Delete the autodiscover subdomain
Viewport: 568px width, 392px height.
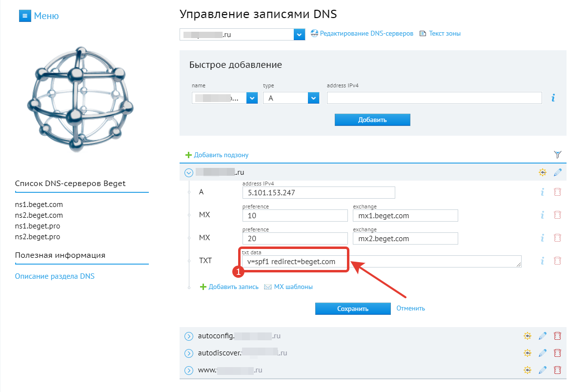(x=557, y=353)
